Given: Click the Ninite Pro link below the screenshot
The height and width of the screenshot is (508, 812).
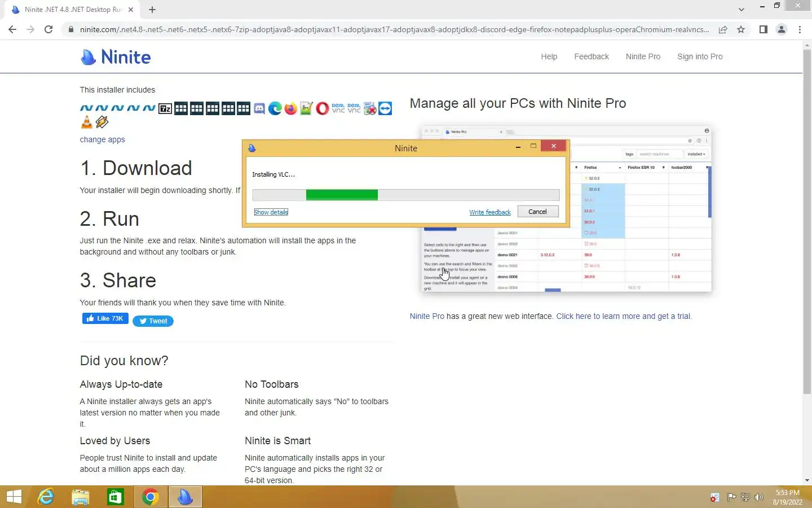Looking at the screenshot, I should 427,316.
